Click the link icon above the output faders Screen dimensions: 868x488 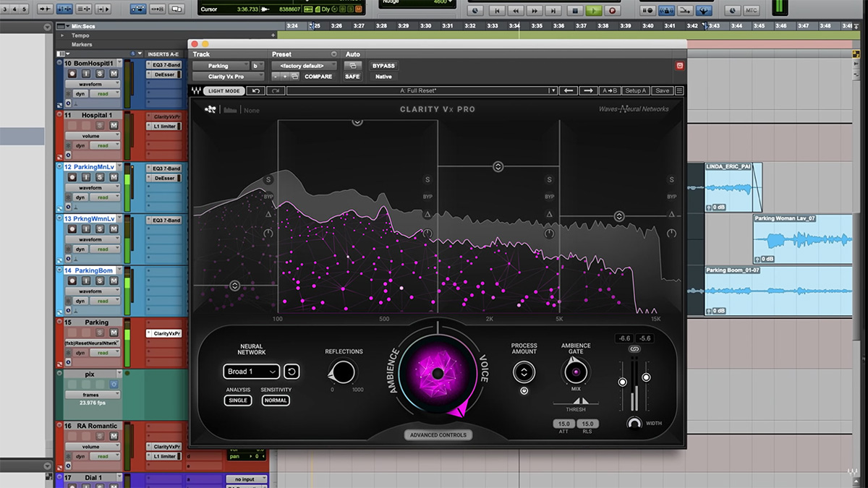coord(635,348)
